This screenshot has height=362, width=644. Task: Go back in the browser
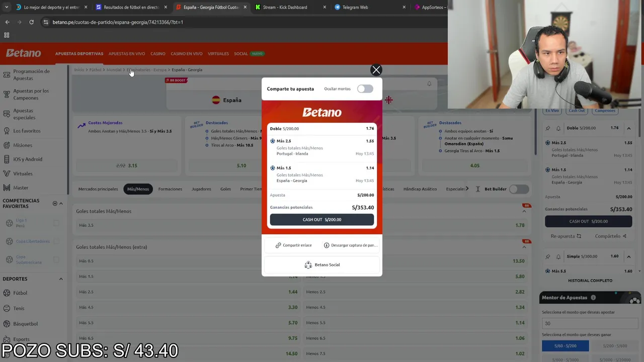(7, 22)
